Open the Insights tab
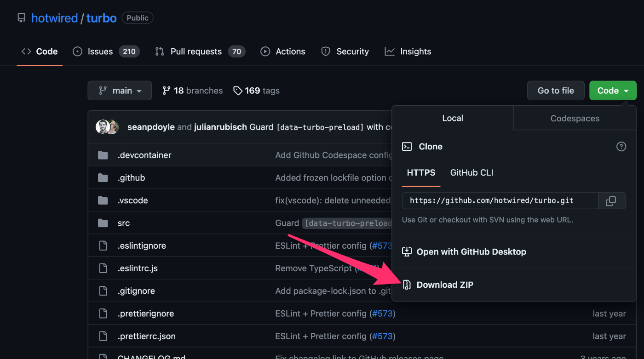Image resolution: width=644 pixels, height=359 pixels. pos(408,51)
